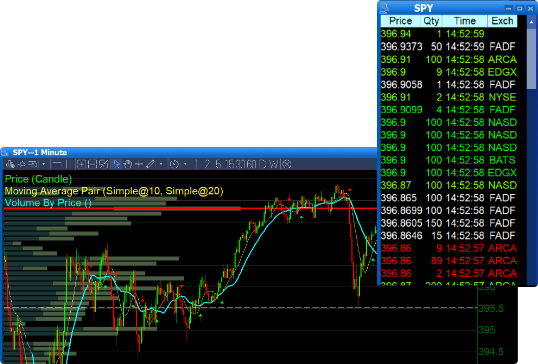Click the third chart toolbar list icon
This screenshot has width=538, height=364.
pyautogui.click(x=33, y=164)
